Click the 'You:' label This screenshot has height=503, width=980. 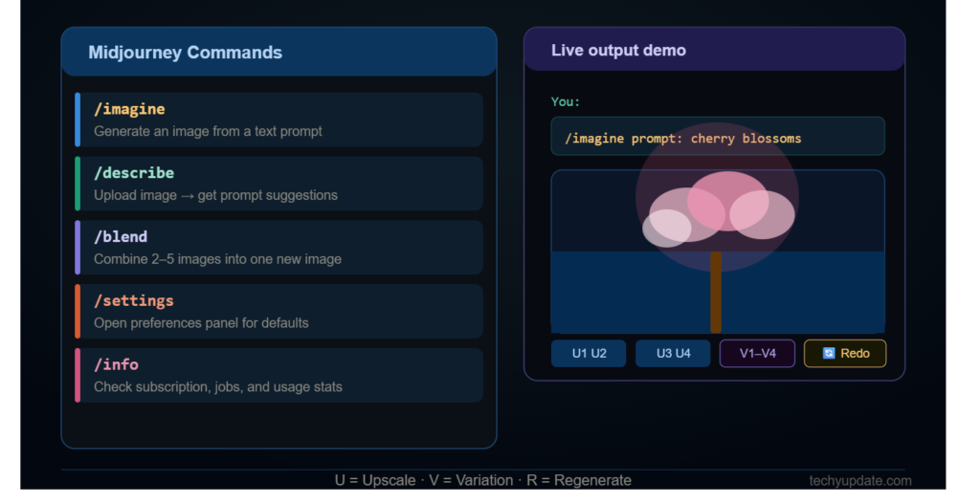point(565,102)
